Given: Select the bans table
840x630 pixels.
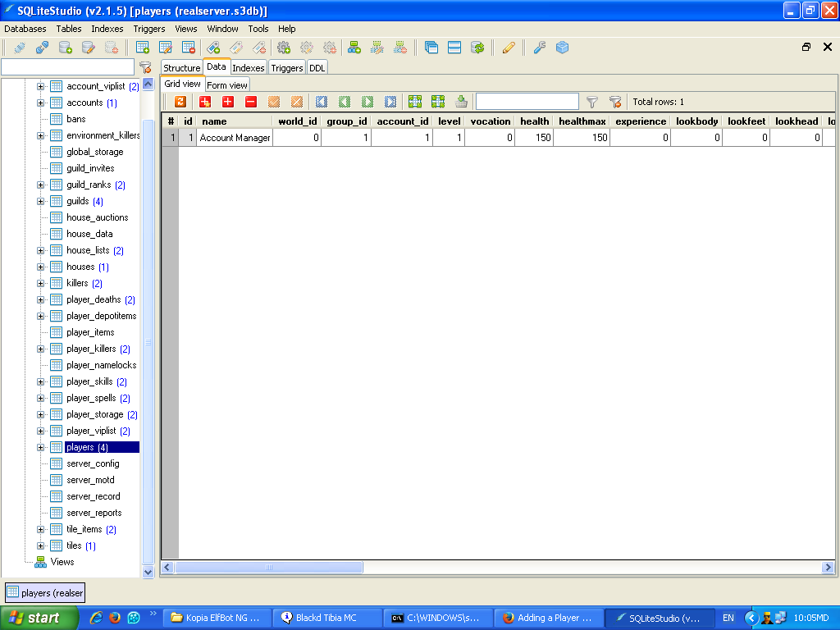Looking at the screenshot, I should (x=76, y=120).
